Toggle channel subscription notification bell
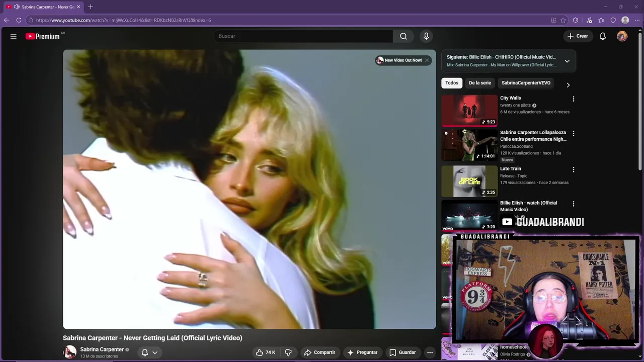 (x=145, y=352)
